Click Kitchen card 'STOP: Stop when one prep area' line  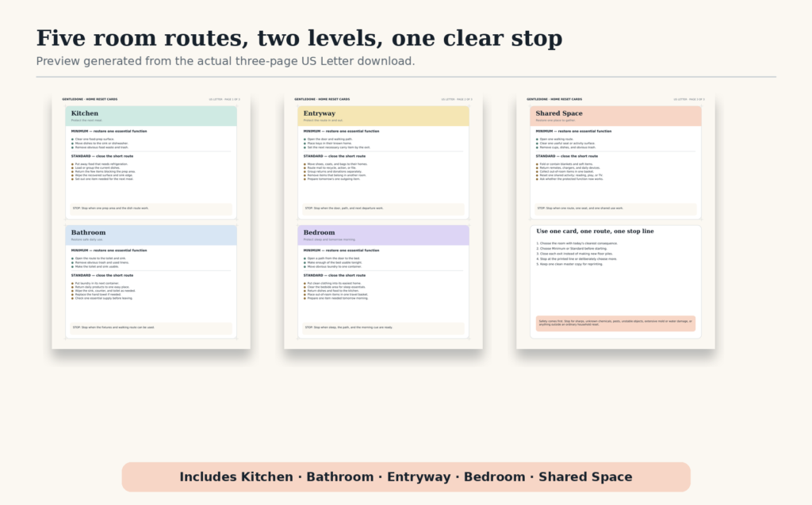coord(110,209)
